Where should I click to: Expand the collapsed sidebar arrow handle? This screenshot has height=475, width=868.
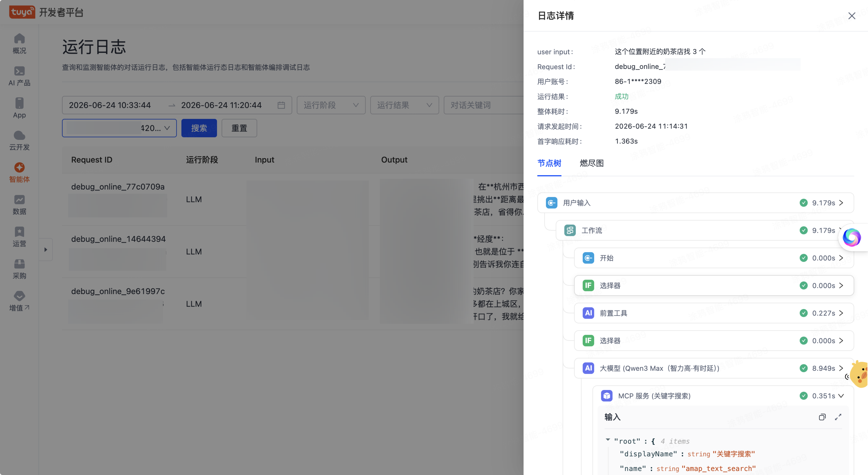(x=45, y=249)
